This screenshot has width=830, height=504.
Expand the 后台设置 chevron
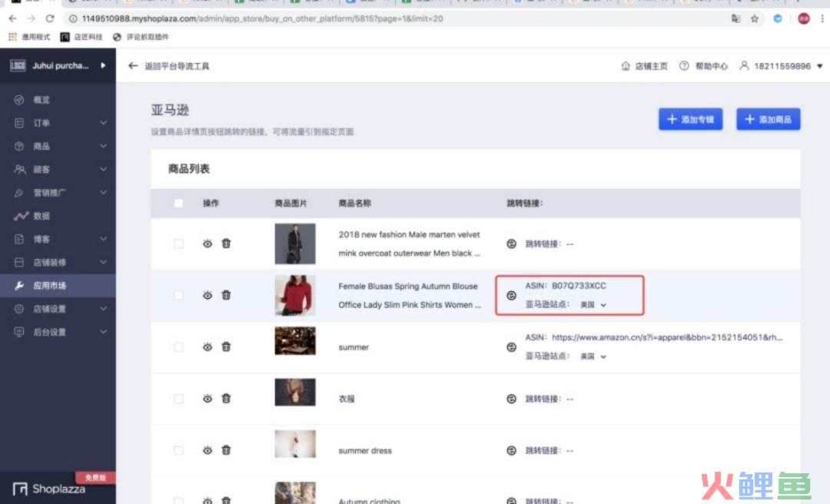pos(103,332)
